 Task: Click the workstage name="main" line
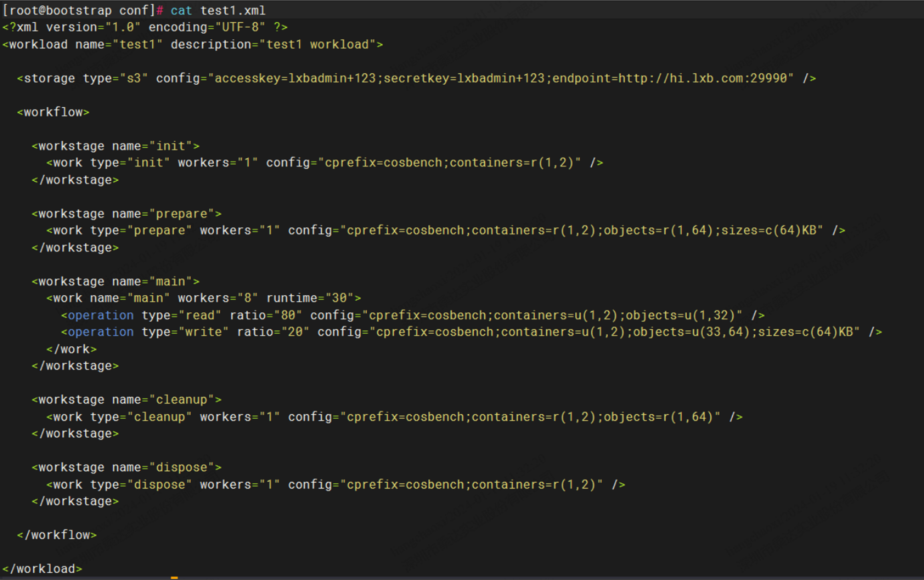[x=115, y=281]
